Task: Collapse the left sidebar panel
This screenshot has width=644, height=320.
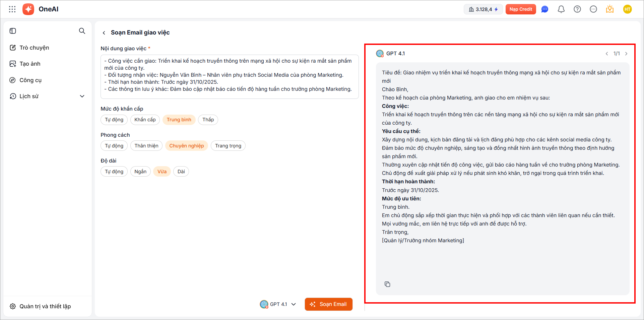Action: (x=13, y=31)
